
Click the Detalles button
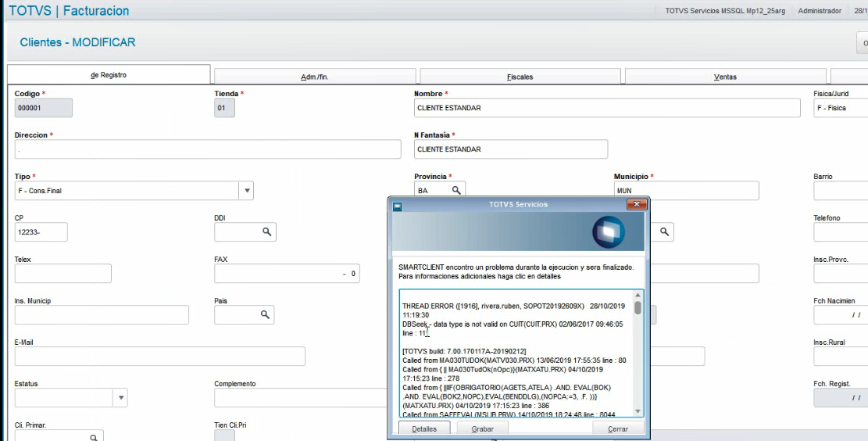click(x=424, y=428)
